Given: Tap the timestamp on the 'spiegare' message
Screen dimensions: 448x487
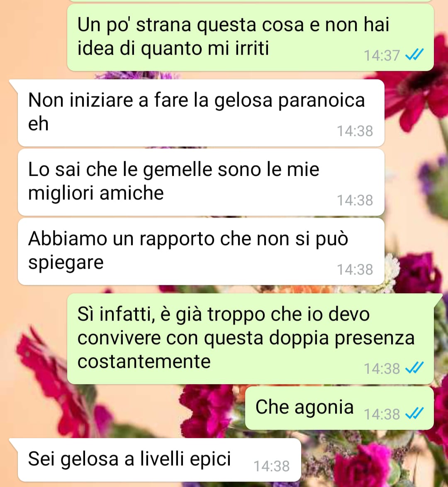Looking at the screenshot, I should [355, 270].
